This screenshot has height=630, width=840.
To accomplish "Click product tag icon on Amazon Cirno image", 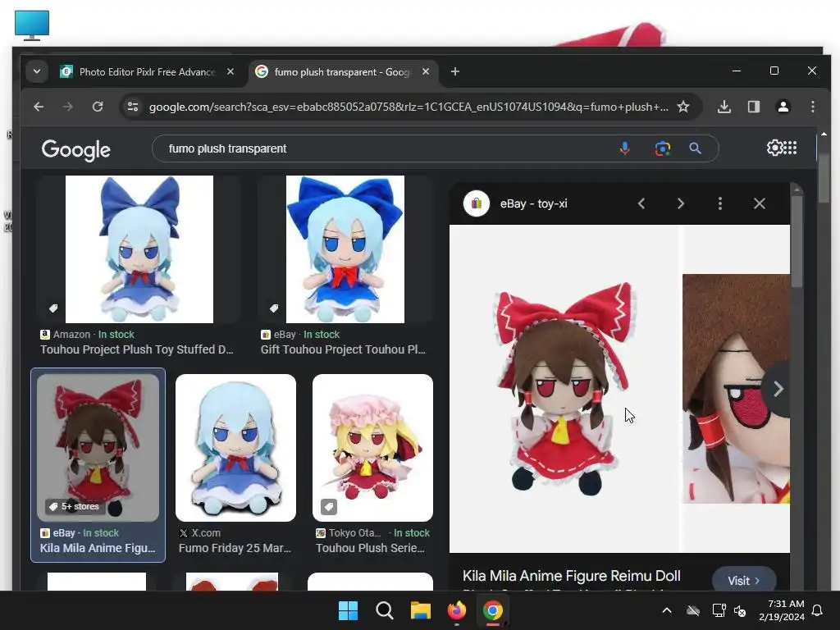I will 53,308.
